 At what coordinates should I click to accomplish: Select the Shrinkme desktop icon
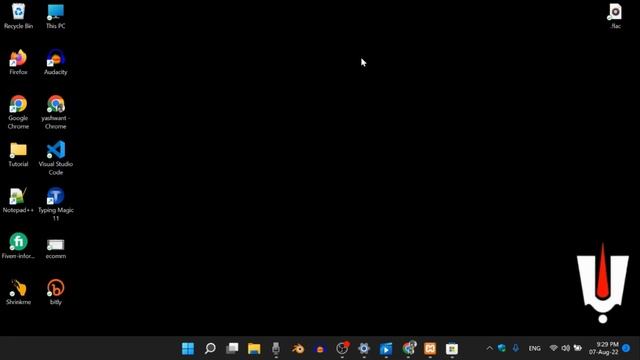18,292
